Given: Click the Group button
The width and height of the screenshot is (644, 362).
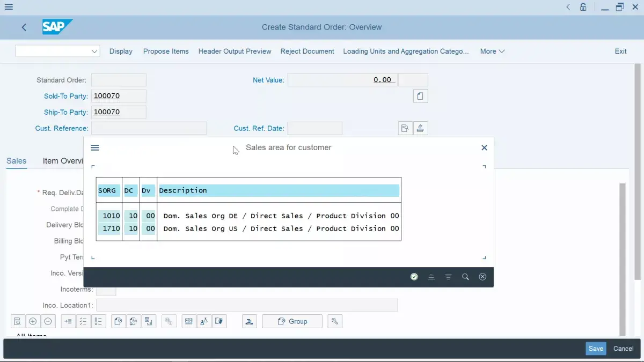Looking at the screenshot, I should (x=292, y=321).
